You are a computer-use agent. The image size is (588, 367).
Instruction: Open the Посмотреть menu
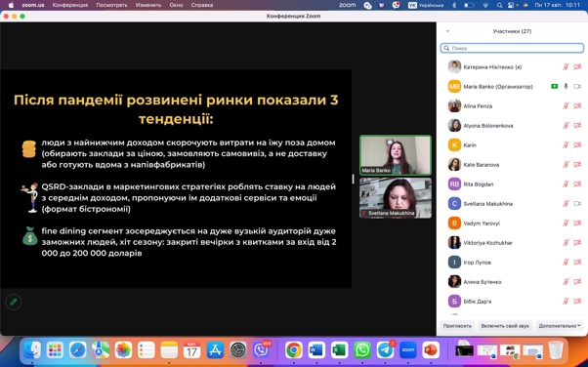pyautogui.click(x=111, y=5)
